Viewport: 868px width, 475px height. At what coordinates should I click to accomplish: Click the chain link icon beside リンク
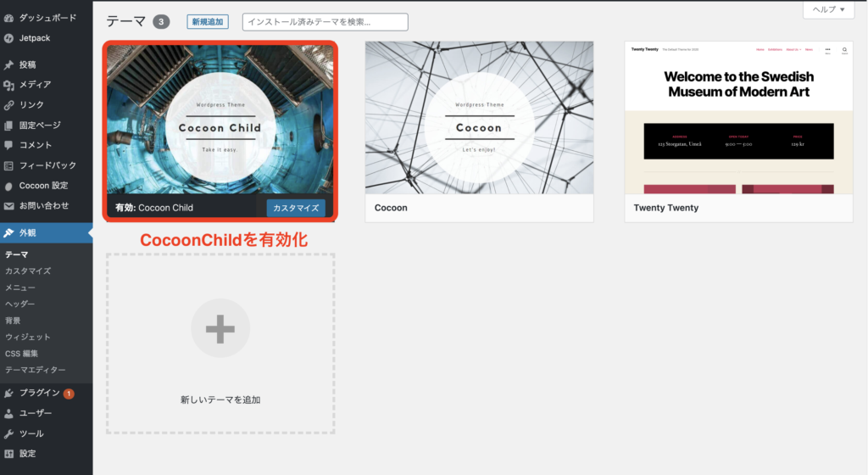(8, 104)
